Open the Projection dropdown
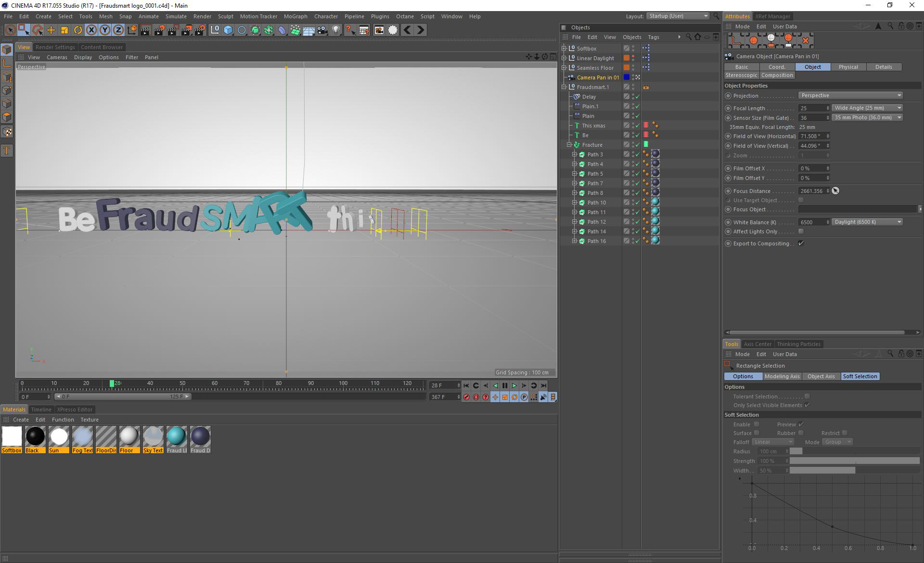 pos(850,95)
